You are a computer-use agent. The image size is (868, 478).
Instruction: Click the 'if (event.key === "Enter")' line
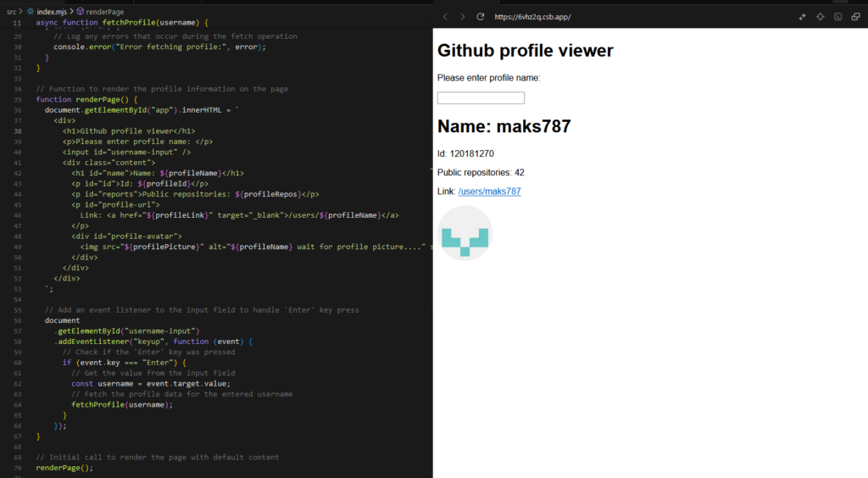(124, 363)
